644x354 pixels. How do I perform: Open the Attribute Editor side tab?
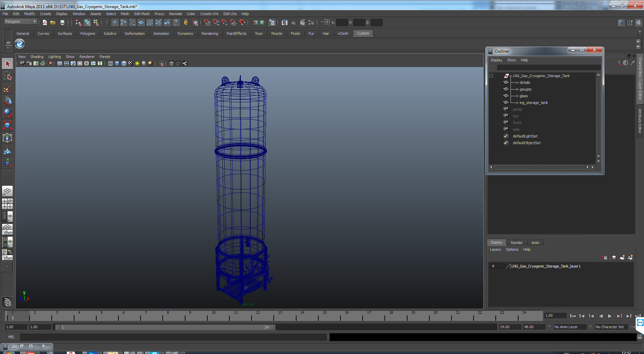[640, 121]
